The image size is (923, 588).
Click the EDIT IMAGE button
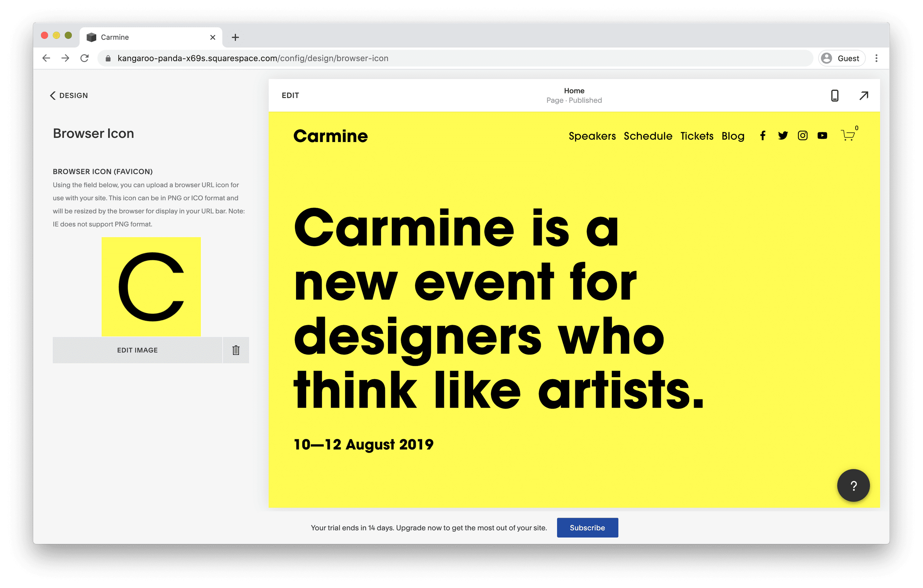[137, 350]
